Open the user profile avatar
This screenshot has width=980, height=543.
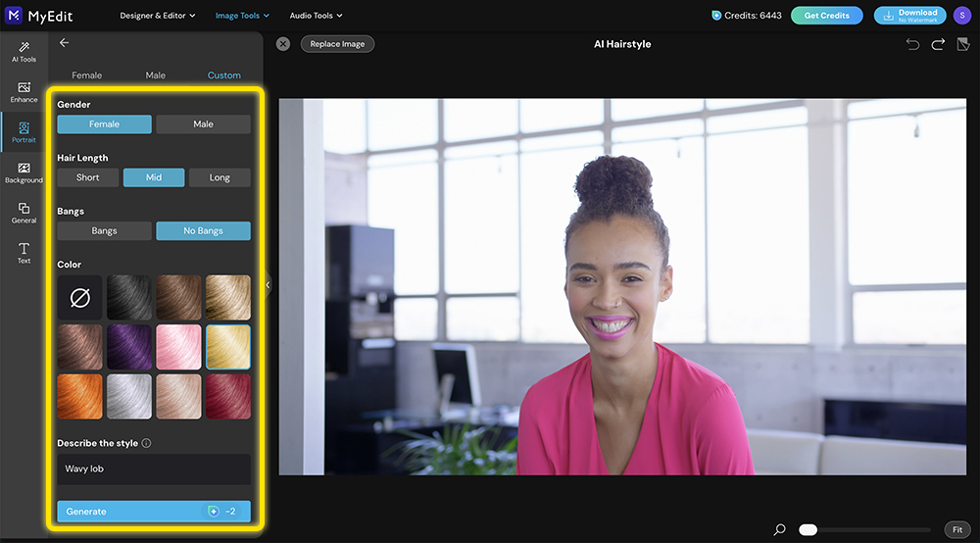[962, 16]
